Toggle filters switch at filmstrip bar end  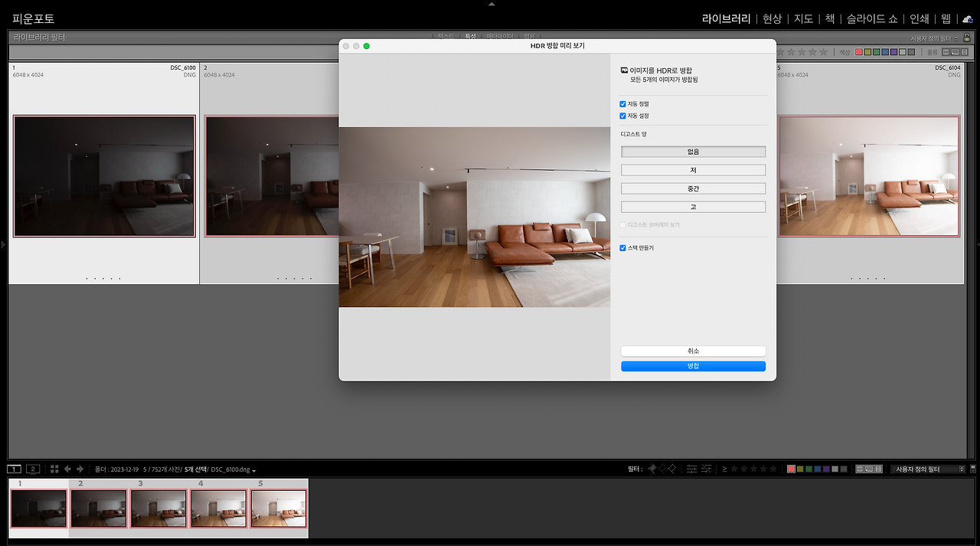tap(972, 469)
